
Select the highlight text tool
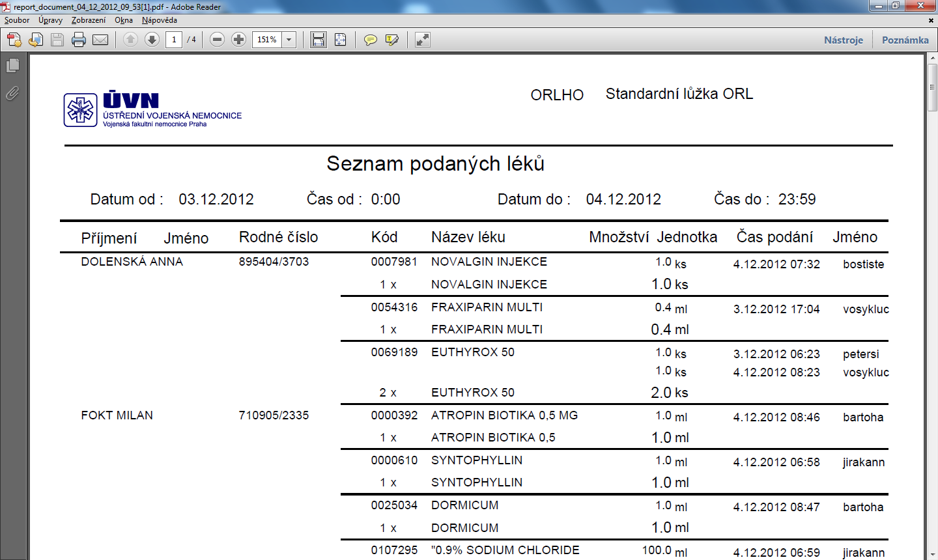coord(391,40)
